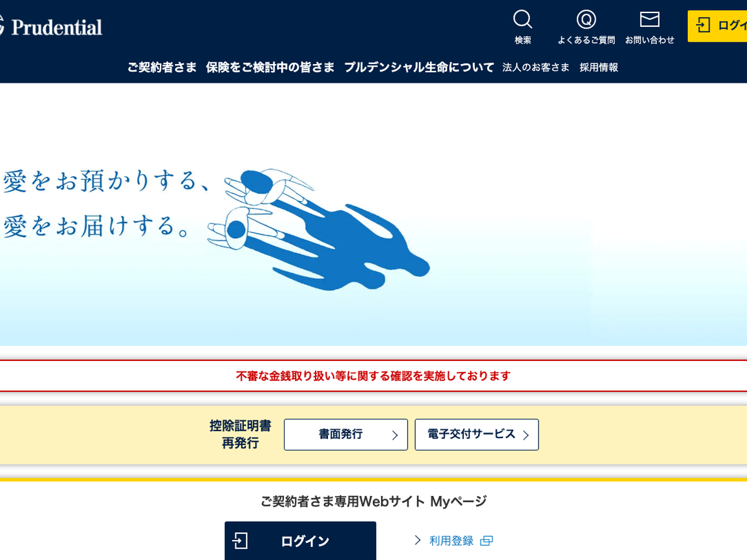Click arrow chevron before 利用登録
The width and height of the screenshot is (747, 560).
coord(418,540)
